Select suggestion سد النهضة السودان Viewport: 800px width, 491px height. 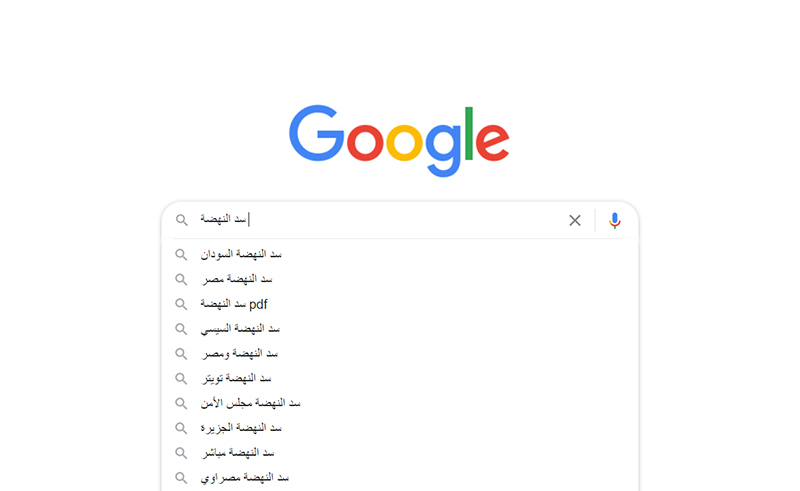pyautogui.click(x=400, y=254)
